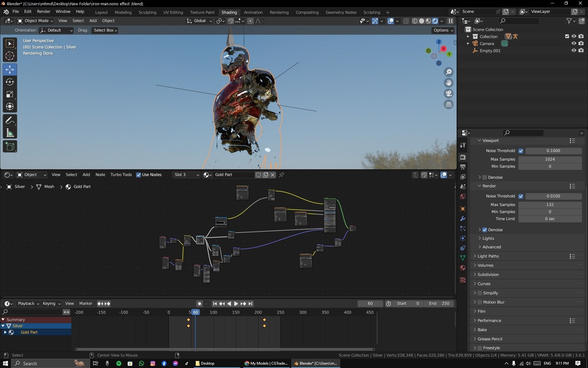This screenshot has width=588, height=368.
Task: Enable the Motion Blur checkbox
Action: coord(480,302)
